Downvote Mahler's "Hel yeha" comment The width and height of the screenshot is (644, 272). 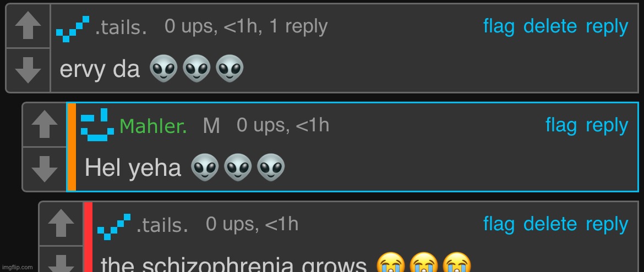click(45, 169)
